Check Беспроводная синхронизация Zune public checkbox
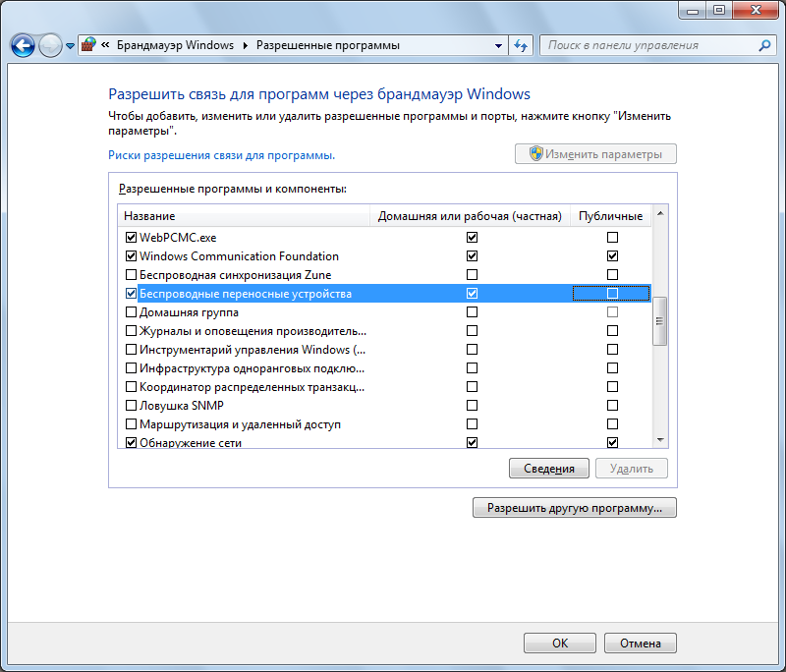Image resolution: width=786 pixels, height=672 pixels. [x=612, y=275]
